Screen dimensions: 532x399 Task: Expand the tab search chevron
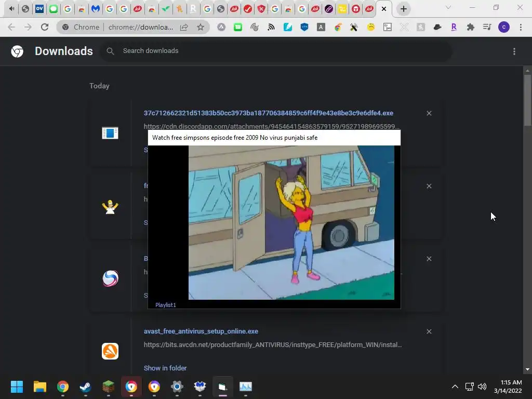(x=448, y=7)
